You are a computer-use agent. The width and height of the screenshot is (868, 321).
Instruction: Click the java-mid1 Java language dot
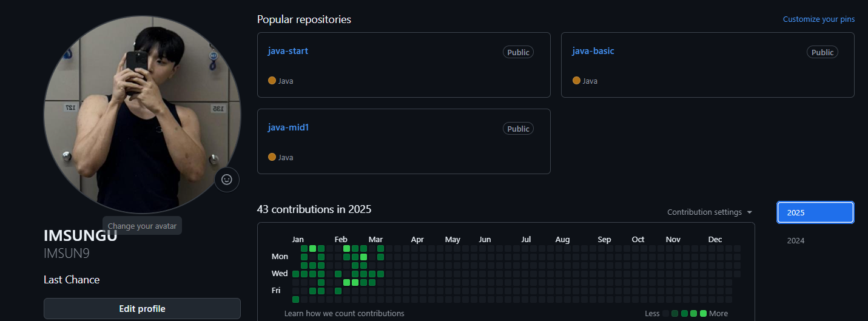(x=272, y=157)
